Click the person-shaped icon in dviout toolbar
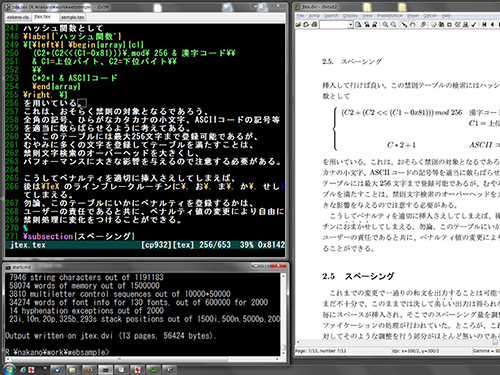This screenshot has height=375, width=500. point(465,24)
